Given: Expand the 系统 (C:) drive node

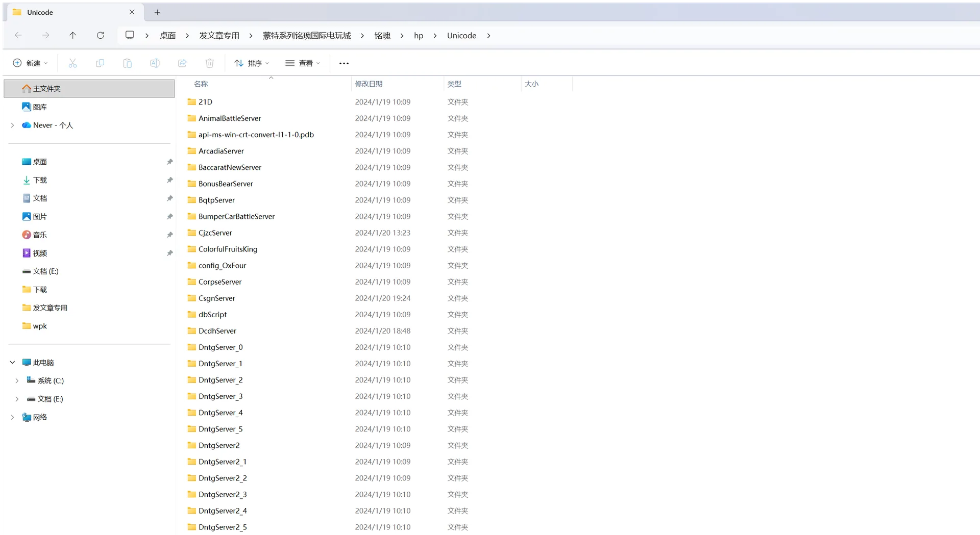Looking at the screenshot, I should coord(17,380).
